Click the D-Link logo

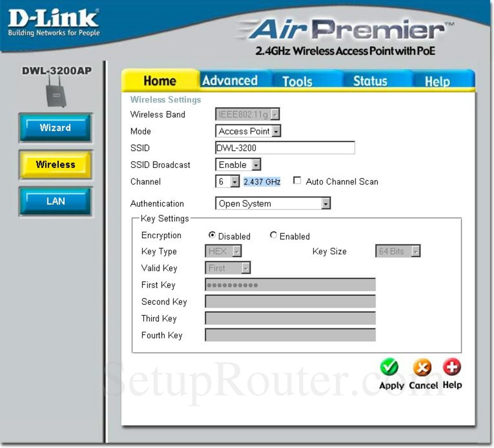click(x=53, y=22)
